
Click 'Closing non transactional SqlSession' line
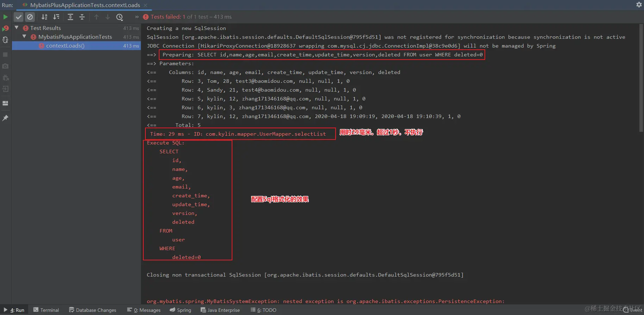pyautogui.click(x=305, y=275)
